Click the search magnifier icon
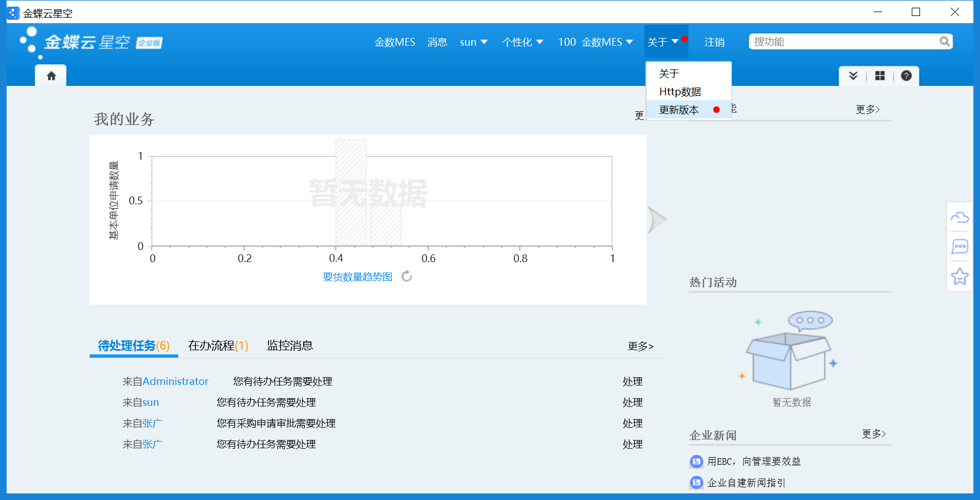 click(x=944, y=41)
